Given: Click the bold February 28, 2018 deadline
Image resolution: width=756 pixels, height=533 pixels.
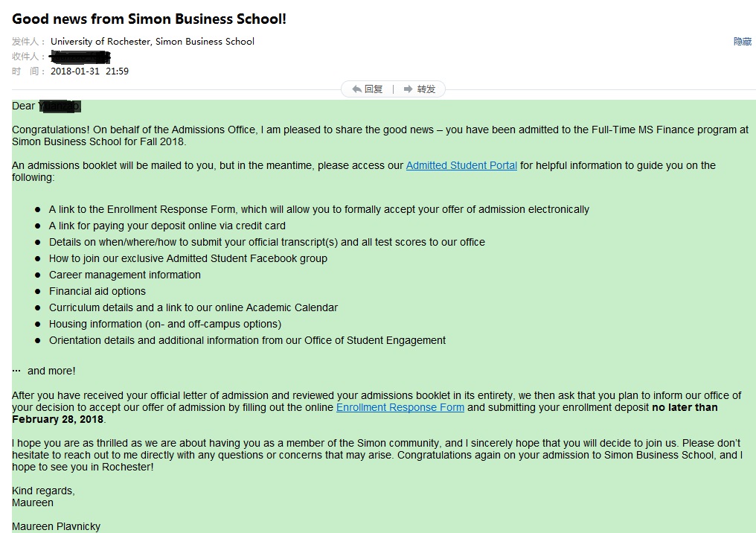Looking at the screenshot, I should click(x=57, y=419).
